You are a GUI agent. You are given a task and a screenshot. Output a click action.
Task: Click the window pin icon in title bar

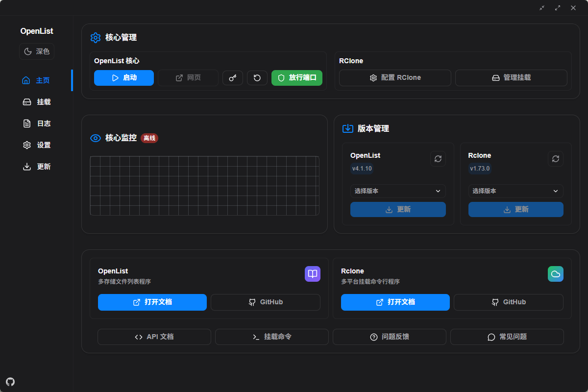click(x=542, y=8)
